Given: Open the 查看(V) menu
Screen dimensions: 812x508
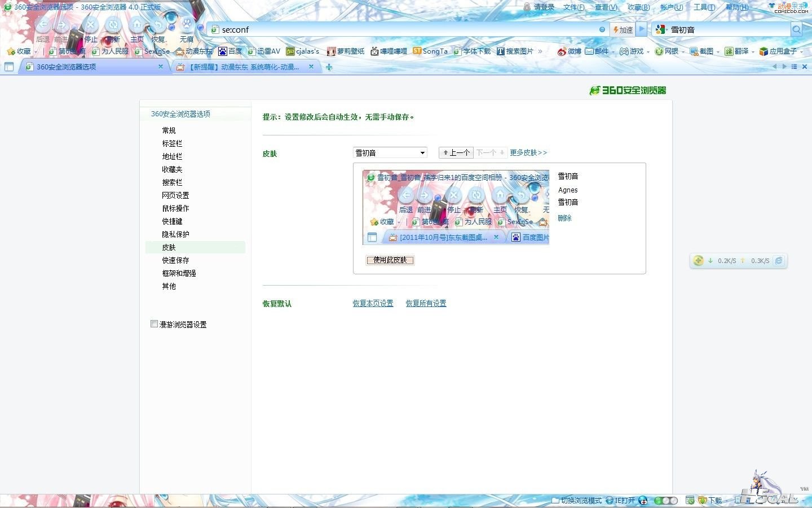Looking at the screenshot, I should (606, 7).
